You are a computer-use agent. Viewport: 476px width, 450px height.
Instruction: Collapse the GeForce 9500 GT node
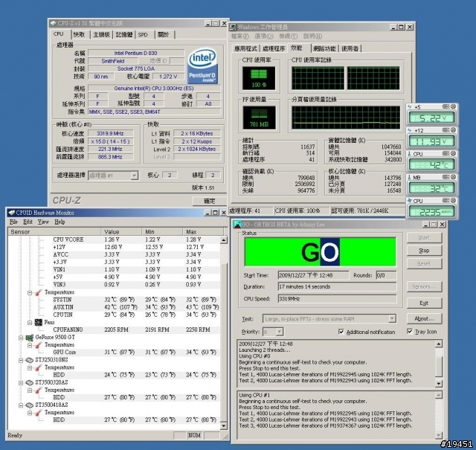click(x=21, y=338)
